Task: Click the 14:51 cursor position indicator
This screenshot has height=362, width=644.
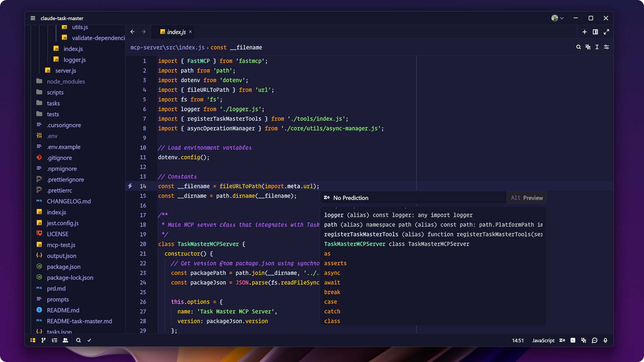Action: [518, 340]
